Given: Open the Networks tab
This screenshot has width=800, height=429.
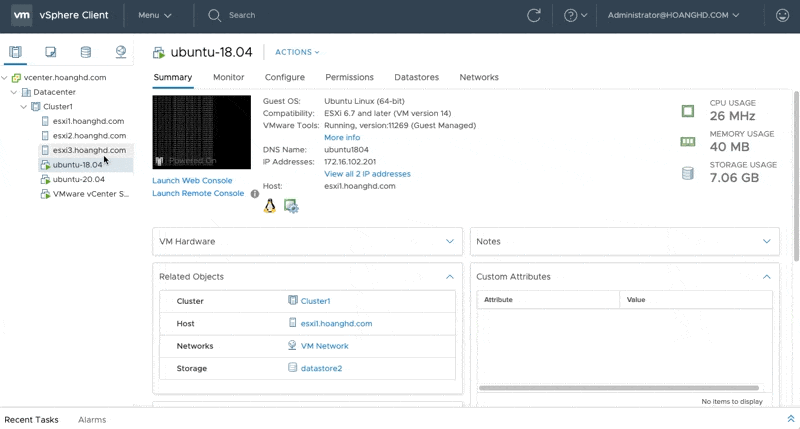Looking at the screenshot, I should [x=479, y=77].
